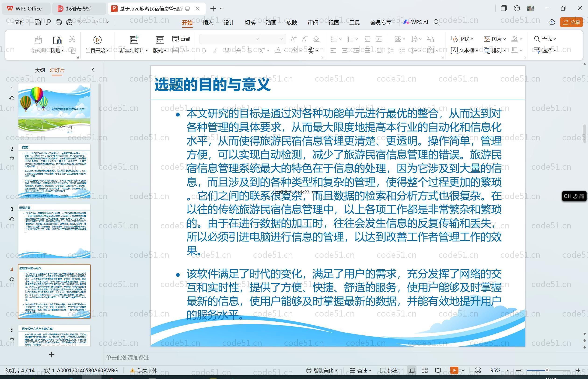Switch to slide sorter grid view icon
This screenshot has width=588, height=379.
tap(425, 370)
